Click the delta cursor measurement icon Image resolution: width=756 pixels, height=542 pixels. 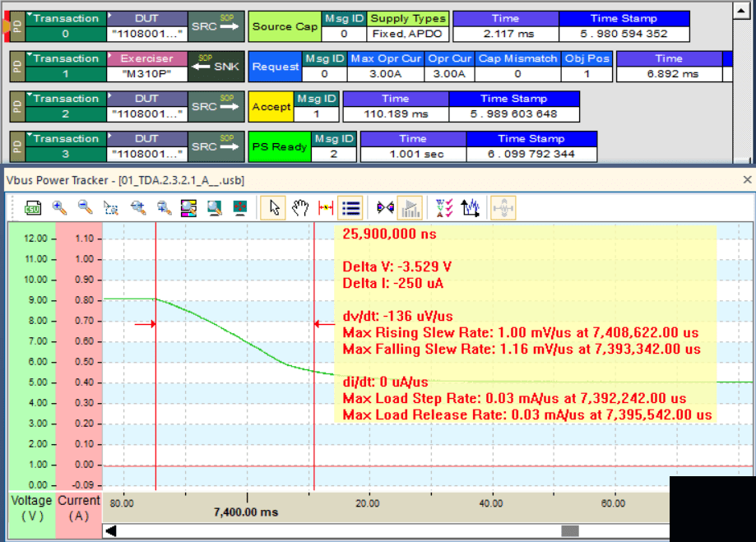[326, 208]
